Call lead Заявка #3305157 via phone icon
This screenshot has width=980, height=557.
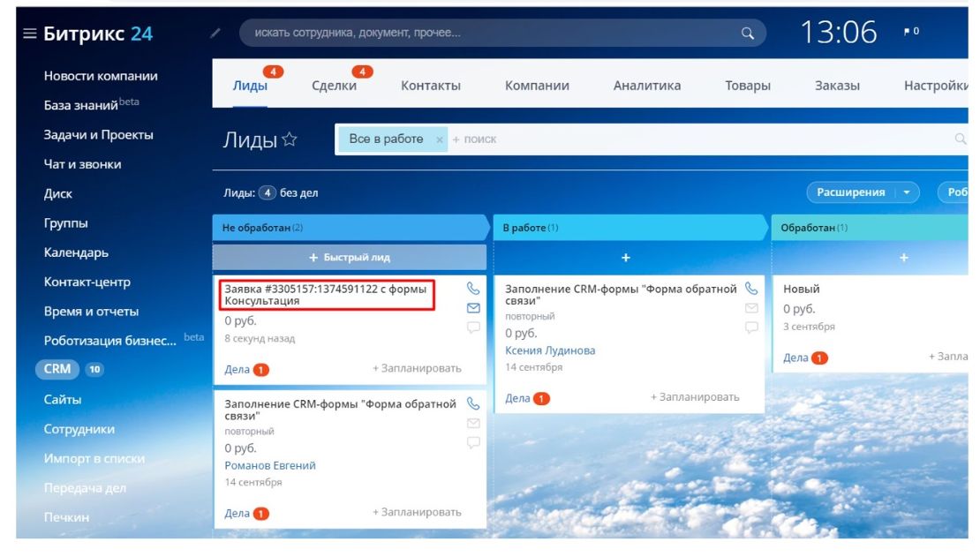[473, 288]
